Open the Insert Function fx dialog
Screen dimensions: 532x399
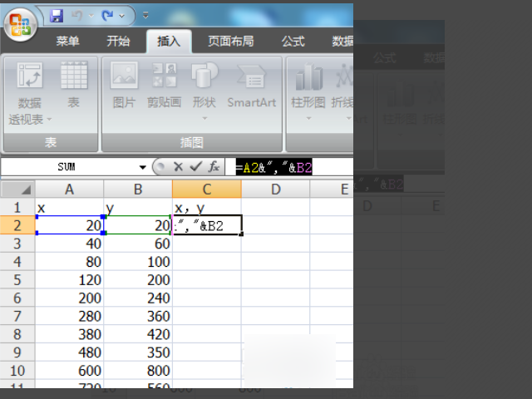tap(214, 166)
